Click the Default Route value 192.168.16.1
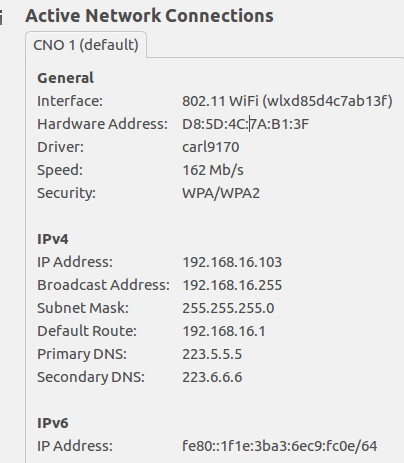 point(224,331)
